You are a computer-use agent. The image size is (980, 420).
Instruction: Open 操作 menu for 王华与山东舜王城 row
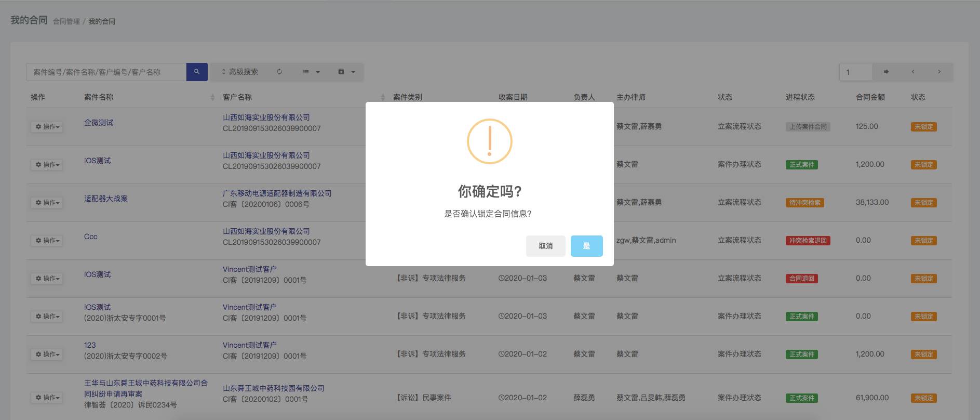[47, 398]
